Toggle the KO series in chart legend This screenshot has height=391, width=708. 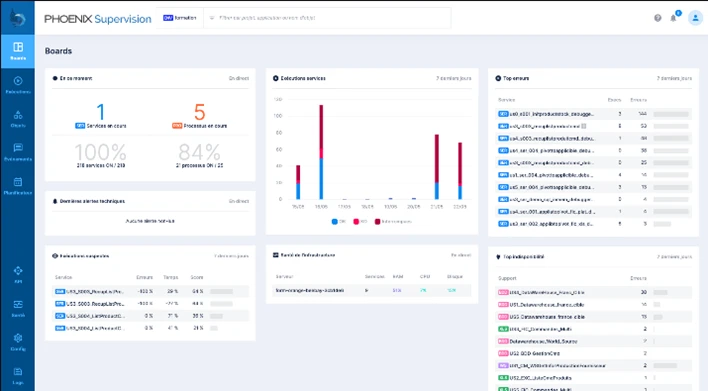(x=360, y=222)
